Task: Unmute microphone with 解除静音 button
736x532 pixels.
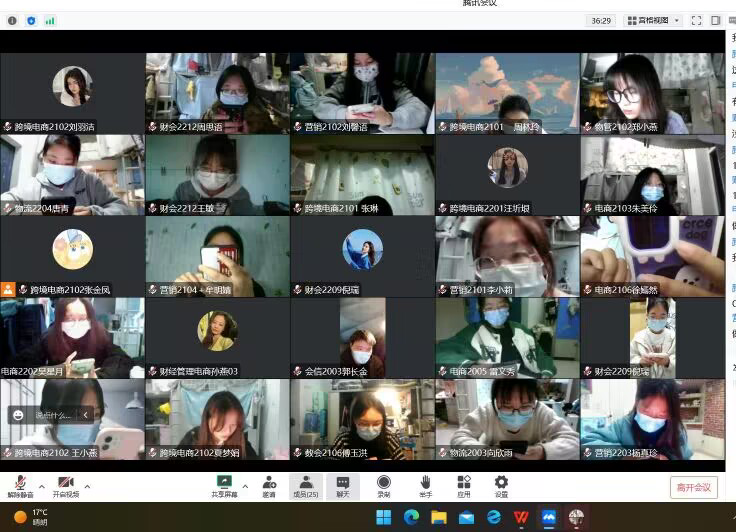Action: 19,485
